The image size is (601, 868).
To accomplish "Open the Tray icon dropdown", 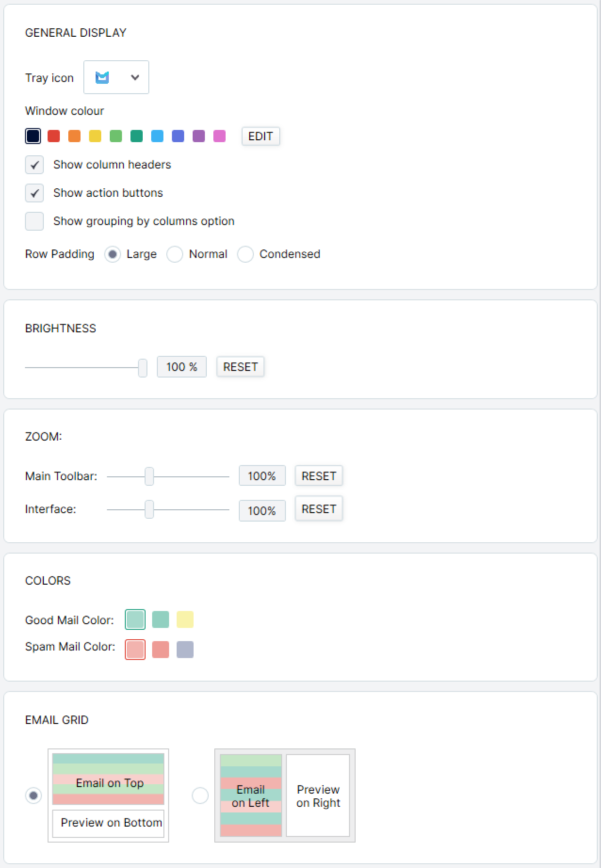I will point(116,77).
